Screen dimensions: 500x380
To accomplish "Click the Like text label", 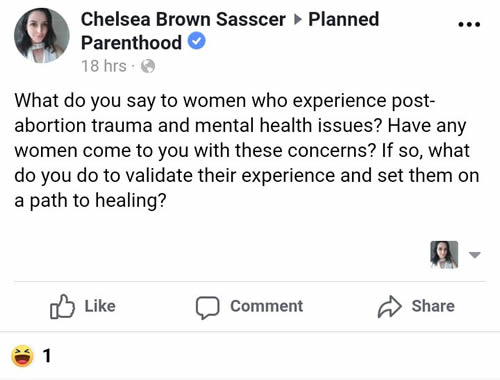I will click(100, 306).
